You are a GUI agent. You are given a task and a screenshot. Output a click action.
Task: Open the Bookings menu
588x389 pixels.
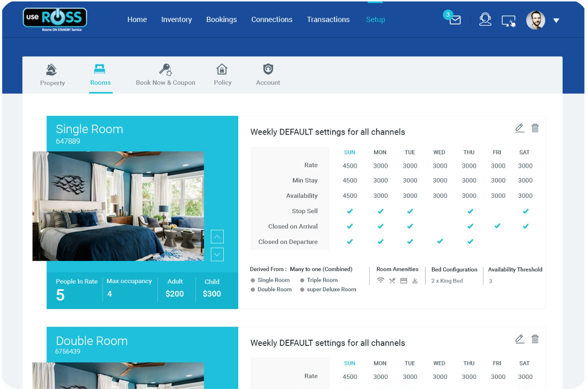221,20
